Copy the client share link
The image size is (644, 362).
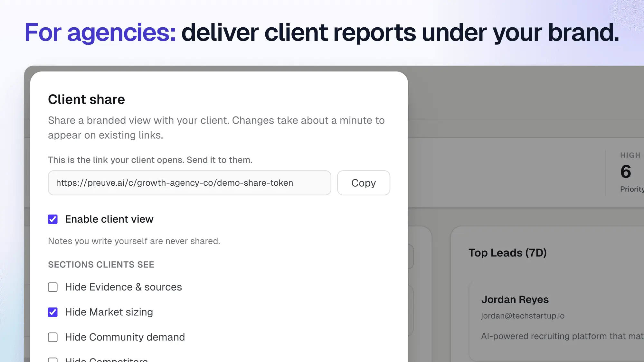click(364, 183)
